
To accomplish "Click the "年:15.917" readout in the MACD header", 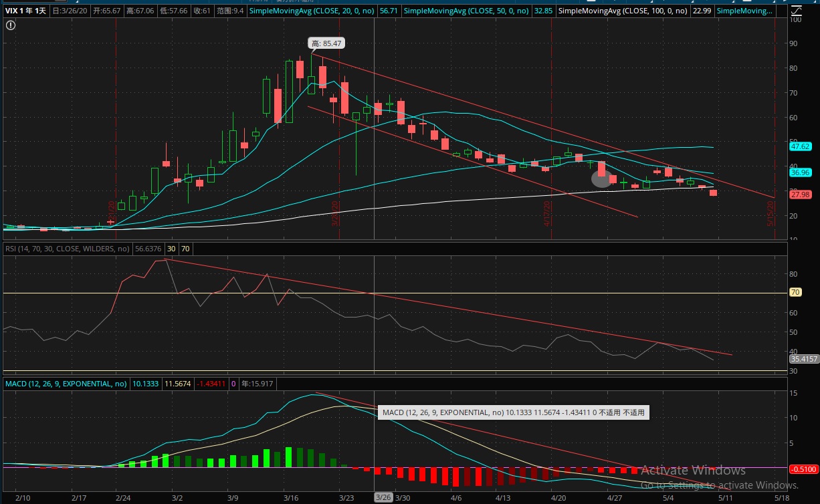I will (x=257, y=384).
